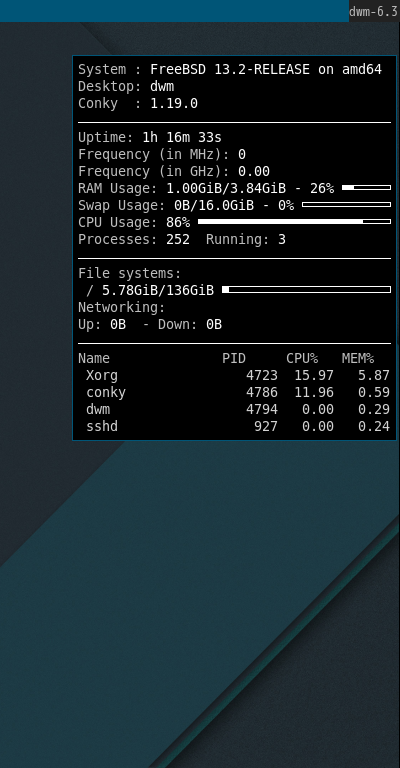Select the Uptime 1h 16m 33s value
The image size is (400, 768).
[x=182, y=138]
